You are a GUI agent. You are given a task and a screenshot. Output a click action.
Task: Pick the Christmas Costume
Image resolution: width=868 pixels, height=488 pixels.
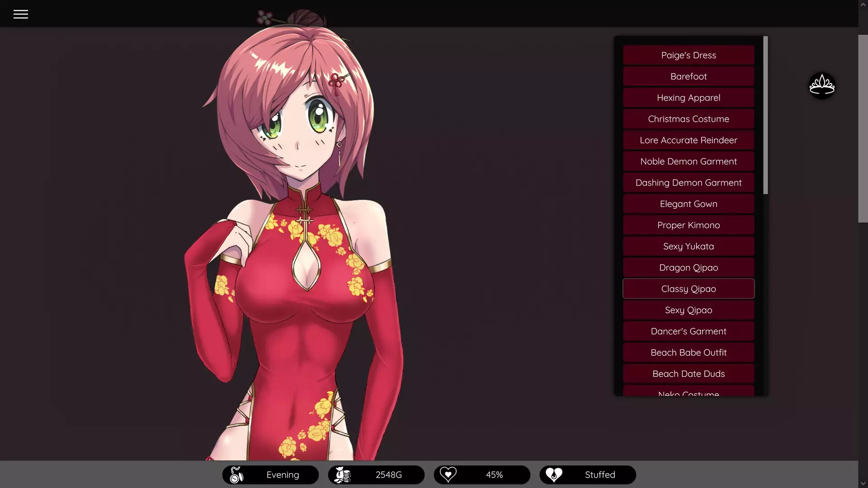(x=688, y=119)
